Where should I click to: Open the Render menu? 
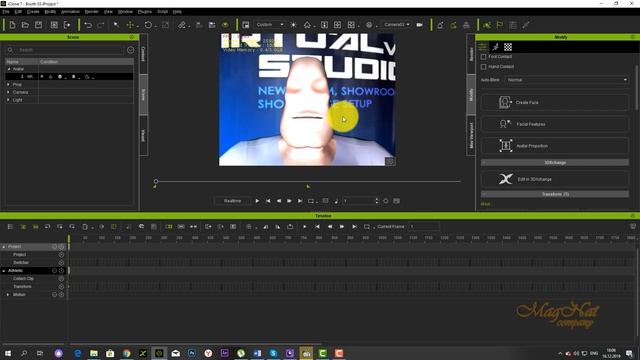[x=92, y=12]
